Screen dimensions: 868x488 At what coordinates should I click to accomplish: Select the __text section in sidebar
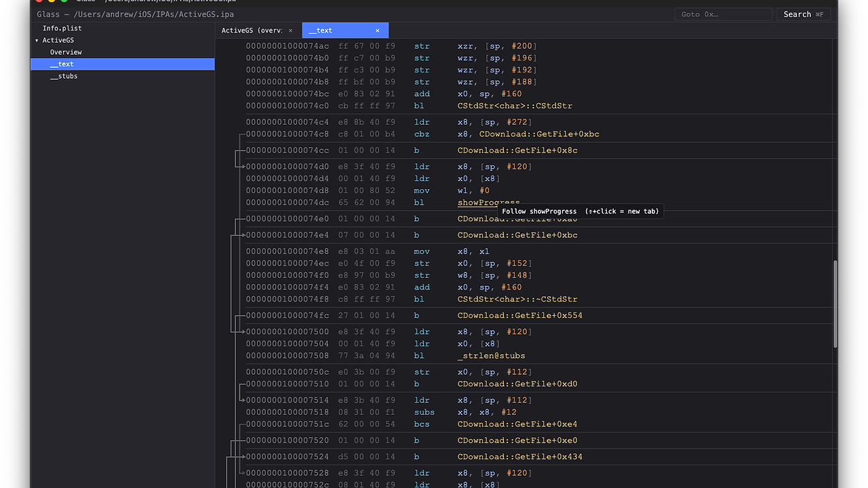click(x=123, y=64)
